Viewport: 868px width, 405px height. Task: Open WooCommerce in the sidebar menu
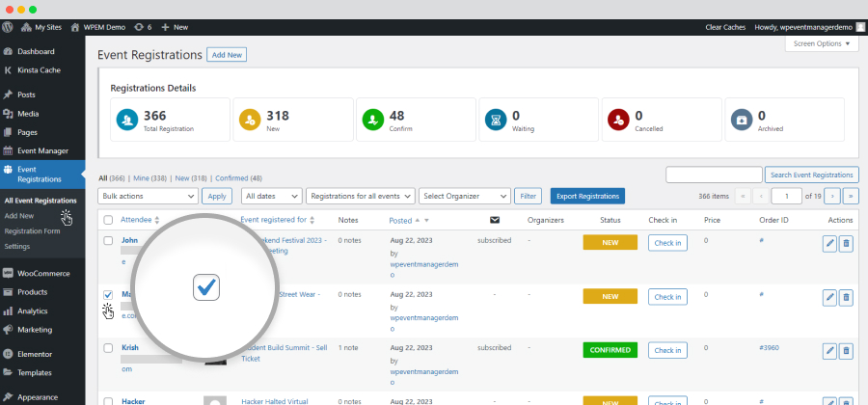(x=42, y=274)
